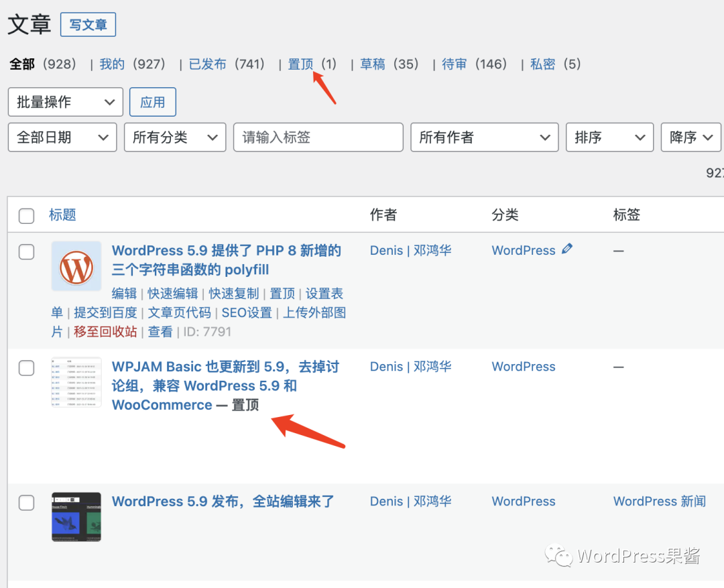Viewport: 724px width, 588px height.
Task: Click the 快速复制 row action link
Action: [234, 294]
